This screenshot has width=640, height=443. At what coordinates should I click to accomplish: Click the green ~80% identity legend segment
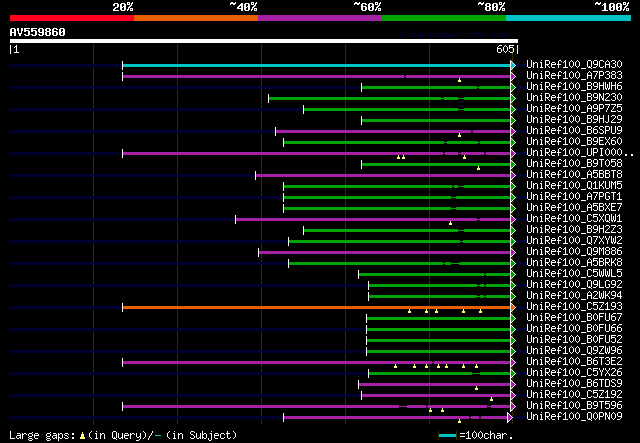444,18
